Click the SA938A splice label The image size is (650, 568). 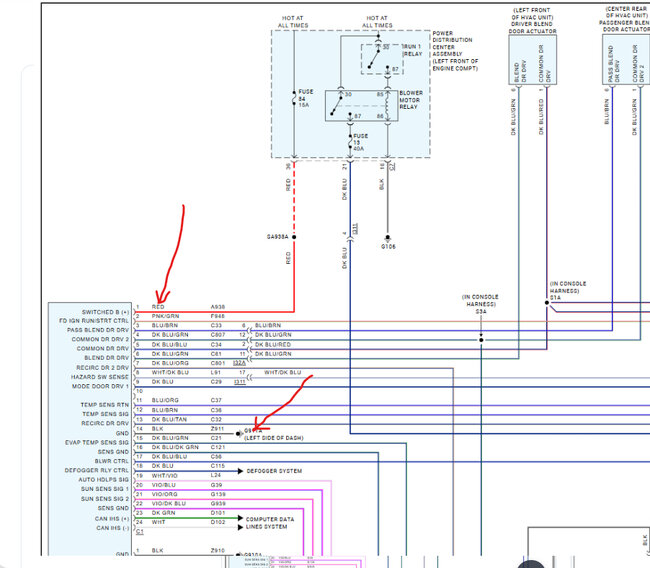pyautogui.click(x=277, y=237)
